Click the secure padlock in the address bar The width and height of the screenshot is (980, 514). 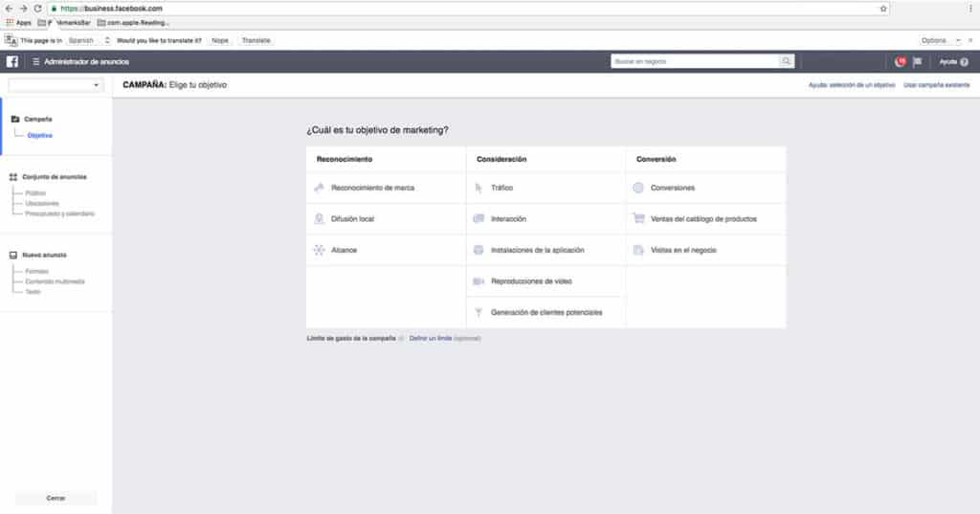click(x=54, y=9)
